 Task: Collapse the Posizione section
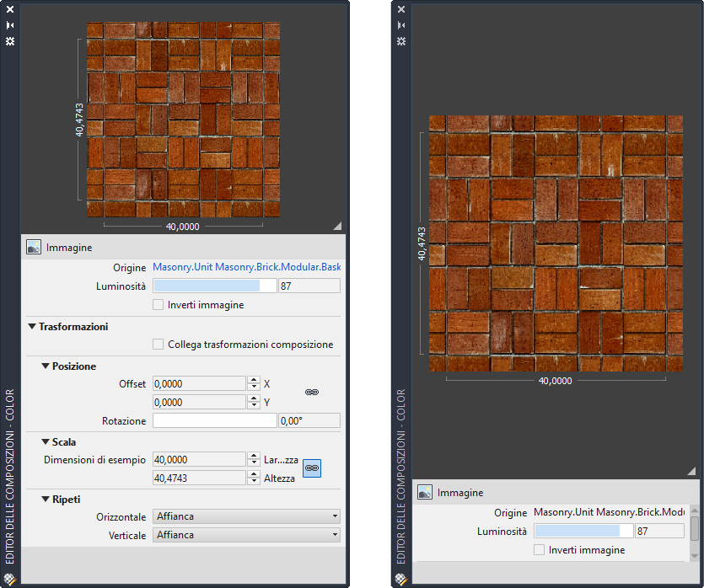[46, 366]
